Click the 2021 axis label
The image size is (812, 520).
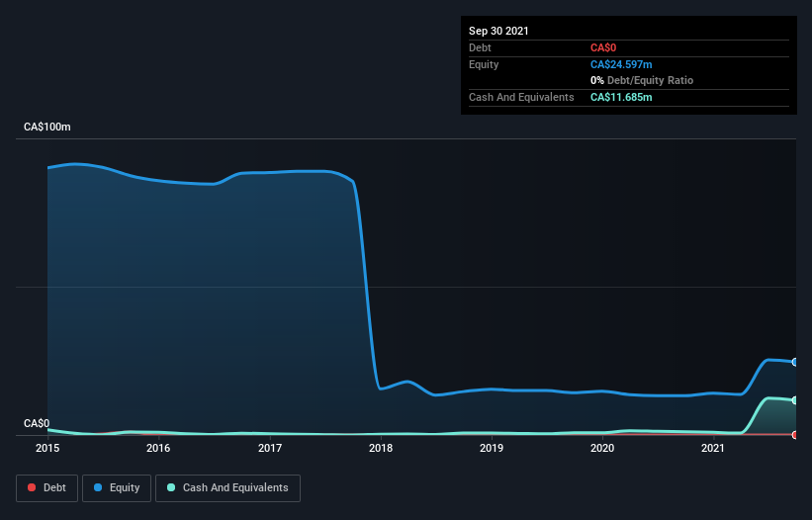(x=712, y=448)
